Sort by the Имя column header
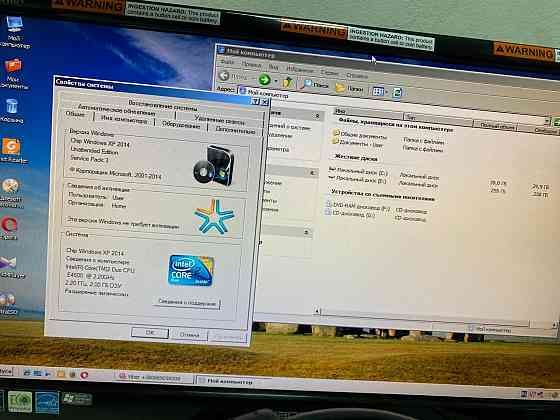The width and height of the screenshot is (560, 420). [x=368, y=113]
